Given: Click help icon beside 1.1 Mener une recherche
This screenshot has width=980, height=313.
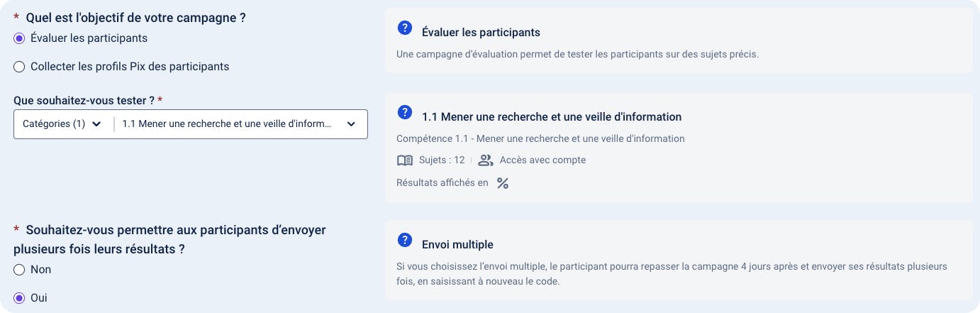Looking at the screenshot, I should [405, 111].
